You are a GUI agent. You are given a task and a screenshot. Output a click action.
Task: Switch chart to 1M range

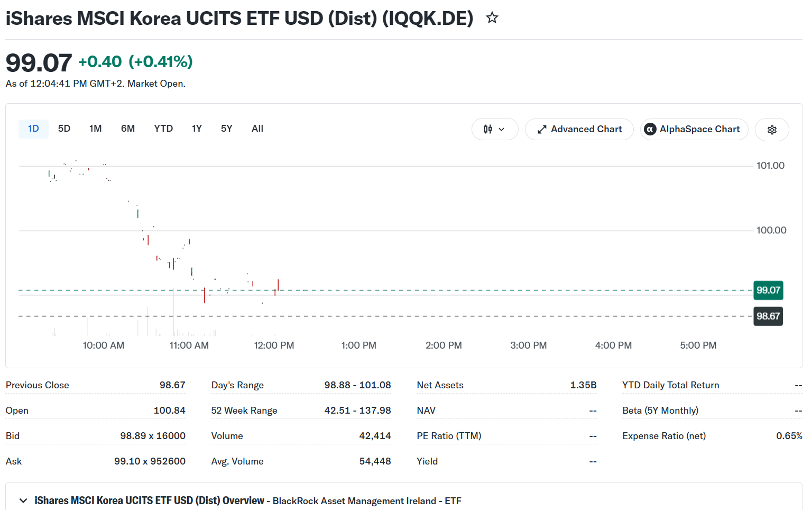click(96, 129)
